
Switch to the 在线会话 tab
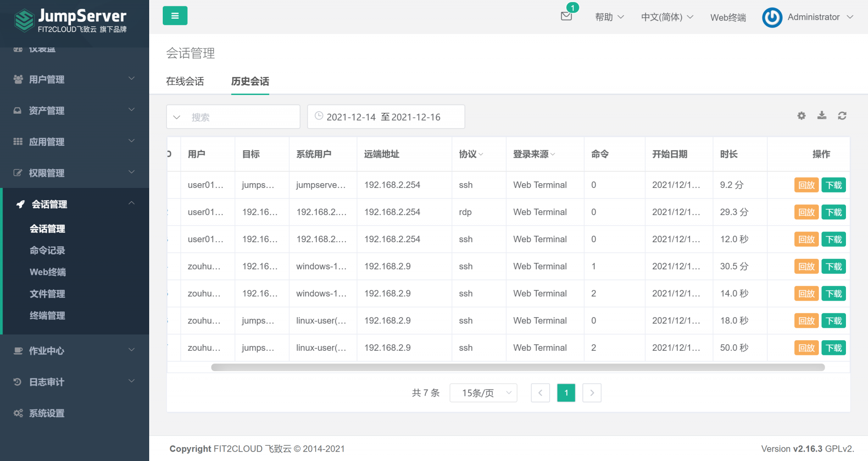pyautogui.click(x=185, y=81)
